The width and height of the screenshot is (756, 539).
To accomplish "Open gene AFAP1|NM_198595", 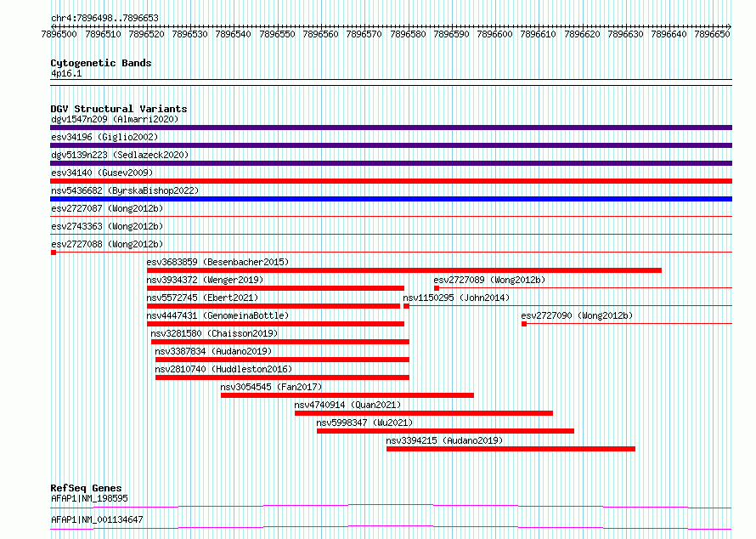I will pos(89,498).
